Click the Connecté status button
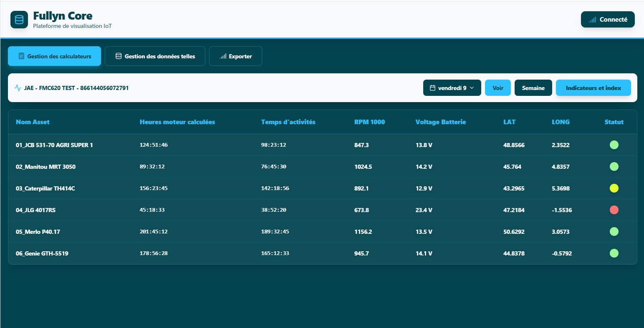 point(608,20)
